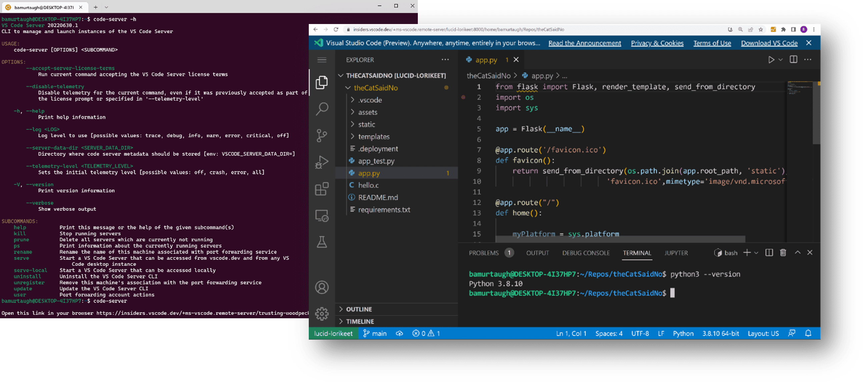Screen dimensions: 868x387
Task: Open the Manage gear icon
Action: click(322, 314)
